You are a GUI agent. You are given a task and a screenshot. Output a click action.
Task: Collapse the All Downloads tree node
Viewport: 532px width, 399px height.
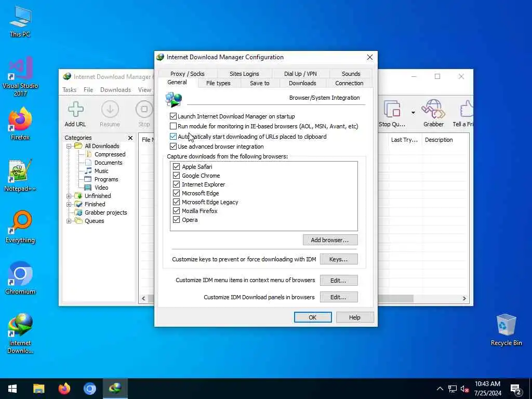[69, 146]
